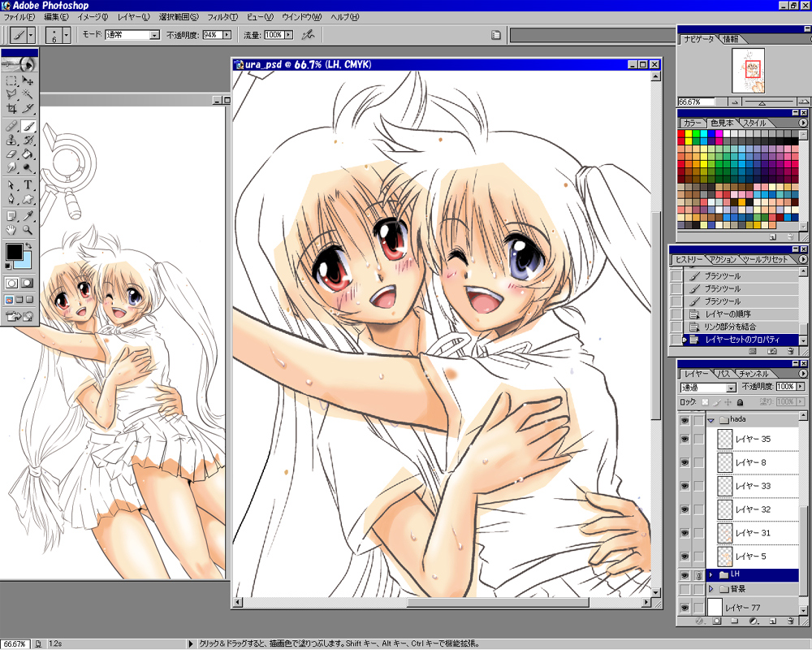The width and height of the screenshot is (812, 650).
Task: Select the Hand tool
Action: pyautogui.click(x=11, y=230)
